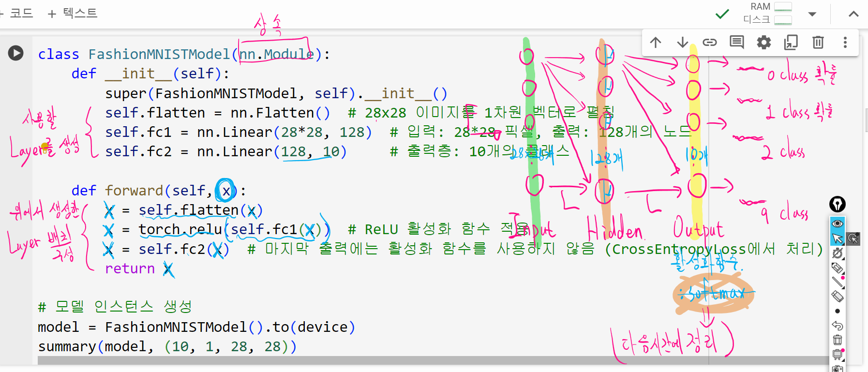Pick the black dot pen color
The image size is (868, 372).
click(x=838, y=311)
